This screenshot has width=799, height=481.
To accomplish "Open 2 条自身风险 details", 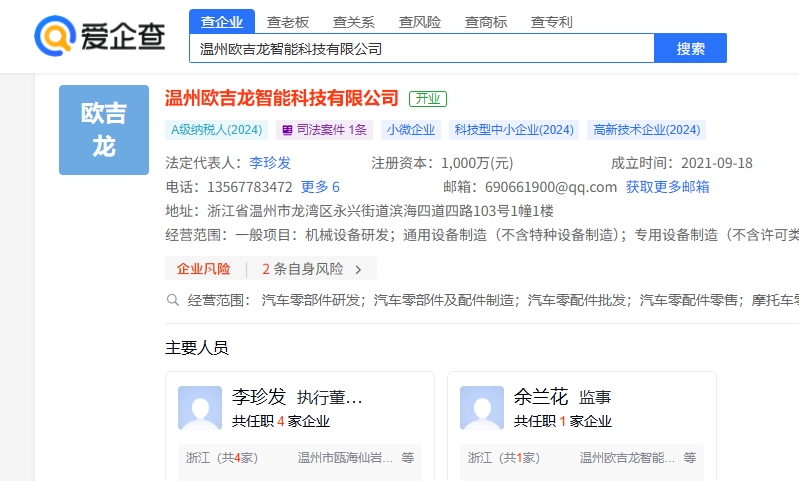I will pyautogui.click(x=303, y=269).
